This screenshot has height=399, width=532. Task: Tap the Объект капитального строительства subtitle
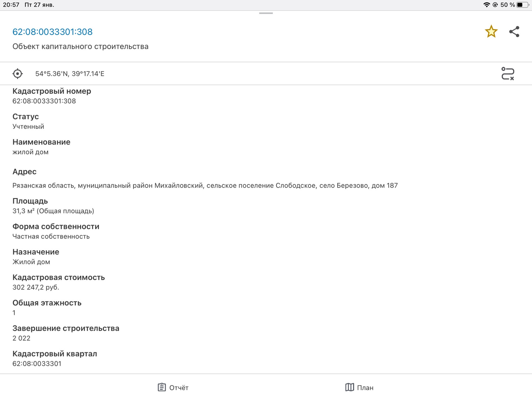point(80,46)
